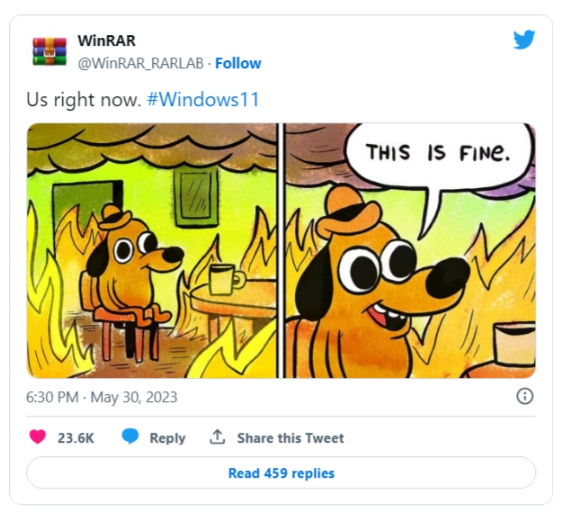
Task: Follow the WinRAR account
Action: (x=238, y=63)
